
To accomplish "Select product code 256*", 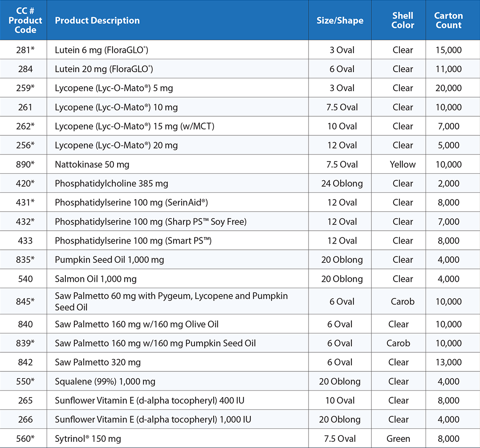I will click(x=25, y=145).
